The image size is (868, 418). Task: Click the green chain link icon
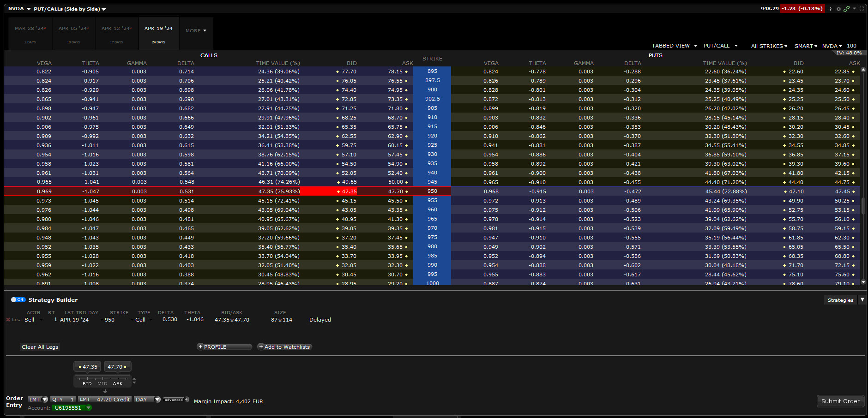[x=846, y=9]
